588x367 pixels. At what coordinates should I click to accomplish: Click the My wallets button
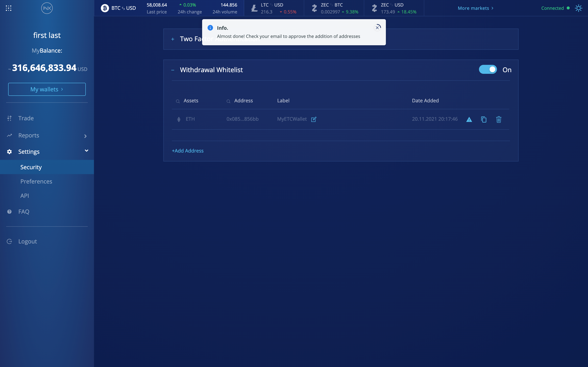[47, 89]
